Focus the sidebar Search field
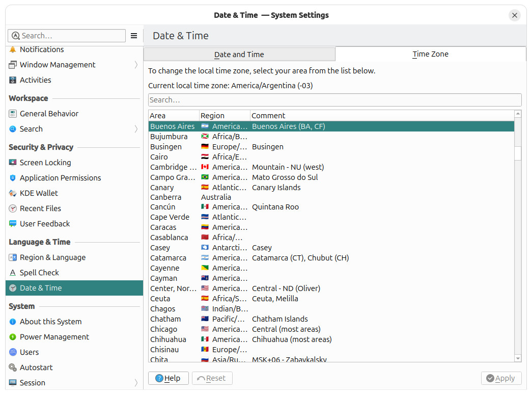The width and height of the screenshot is (532, 395). 67,36
